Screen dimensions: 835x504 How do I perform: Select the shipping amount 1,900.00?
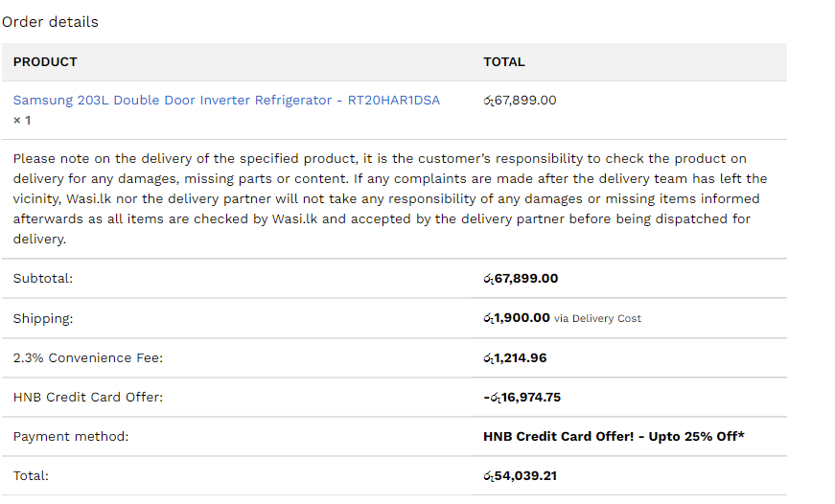516,318
